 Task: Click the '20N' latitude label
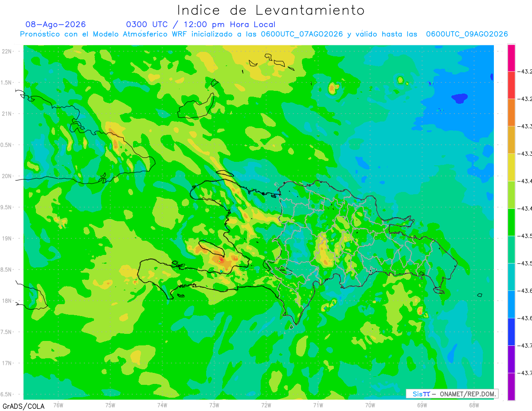[7, 176]
